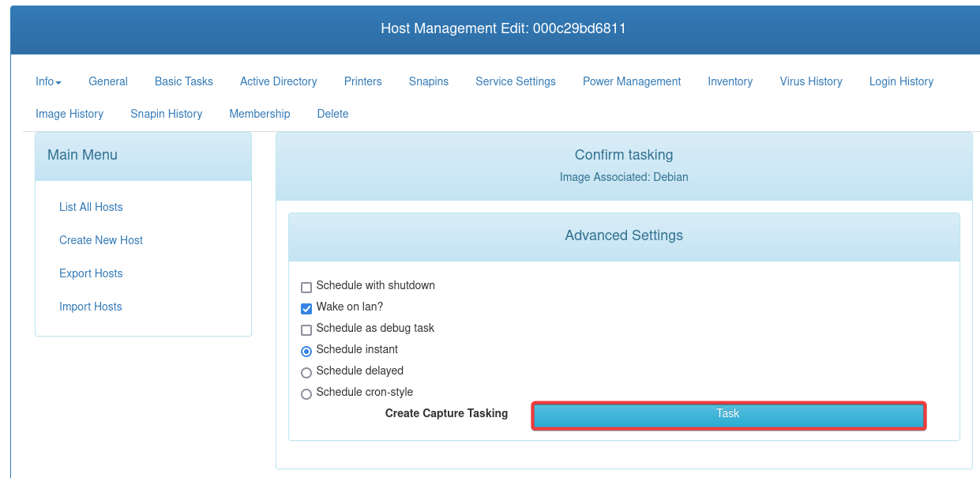Tick the Schedule as debug task checkbox

(x=306, y=330)
